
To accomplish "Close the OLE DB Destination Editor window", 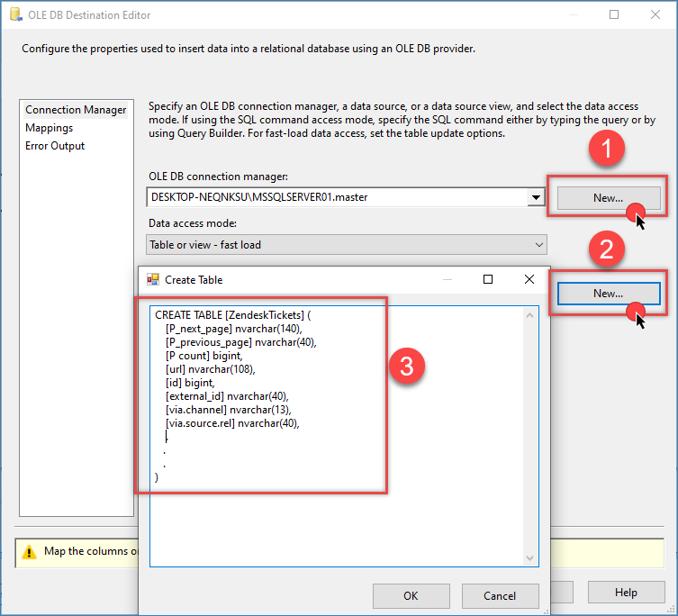I will point(655,15).
